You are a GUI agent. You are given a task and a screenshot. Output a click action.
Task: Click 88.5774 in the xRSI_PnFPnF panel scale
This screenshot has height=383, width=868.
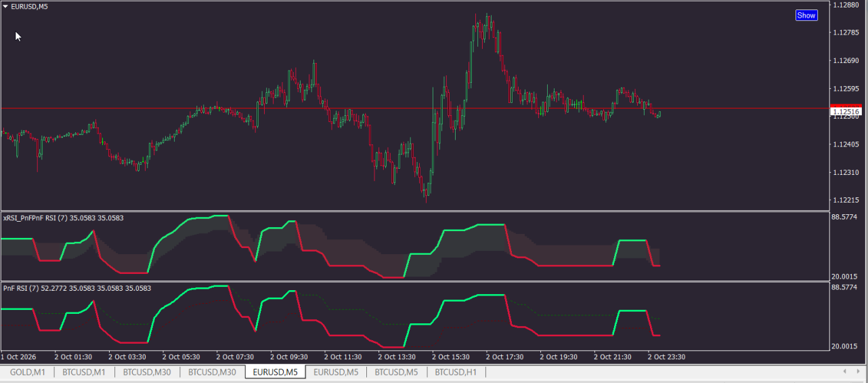coord(844,217)
